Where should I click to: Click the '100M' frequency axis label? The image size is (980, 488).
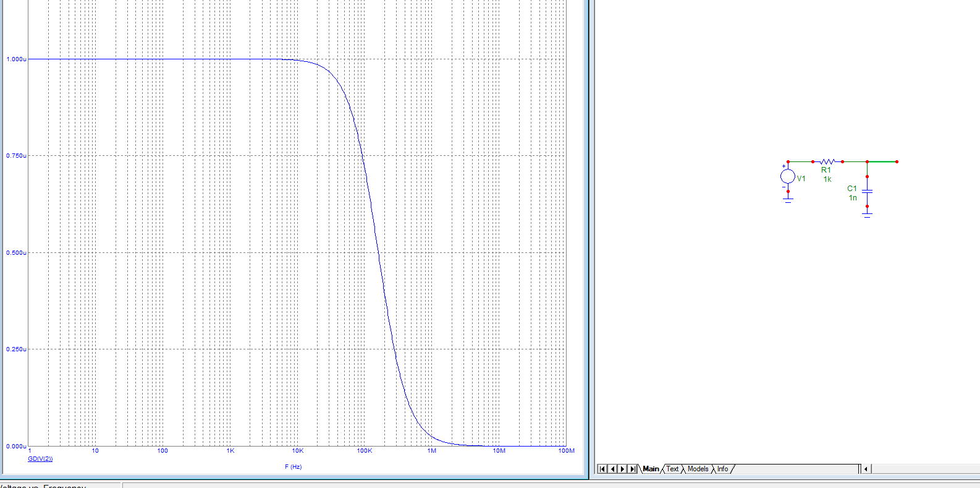point(567,451)
